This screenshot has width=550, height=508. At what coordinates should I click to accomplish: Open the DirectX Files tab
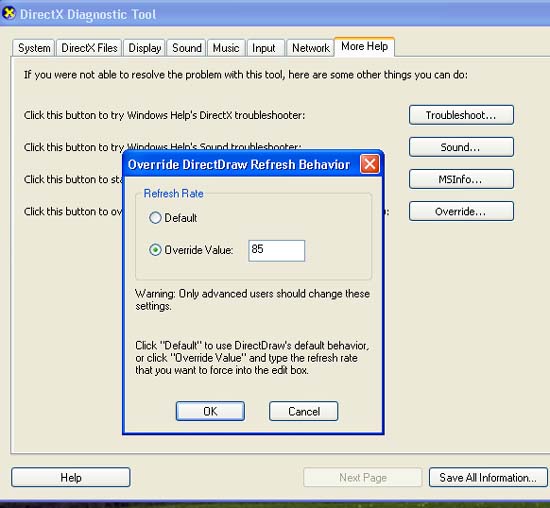pos(89,48)
